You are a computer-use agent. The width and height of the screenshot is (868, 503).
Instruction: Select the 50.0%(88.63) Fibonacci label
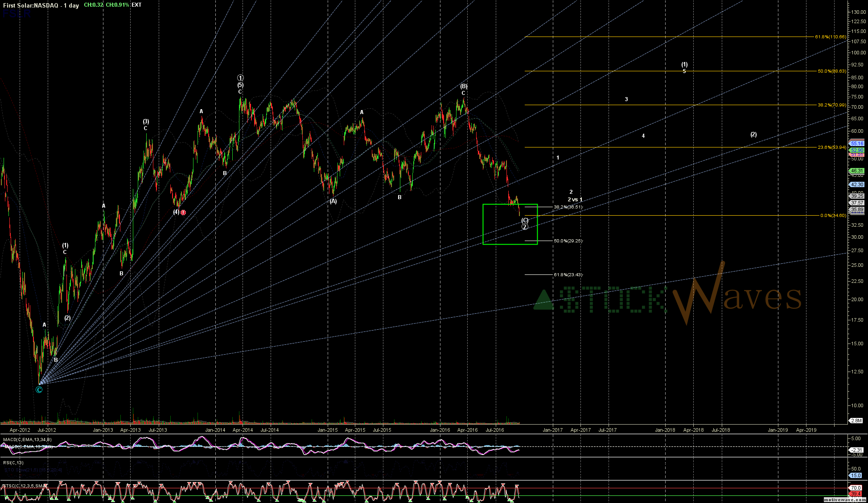(831, 71)
